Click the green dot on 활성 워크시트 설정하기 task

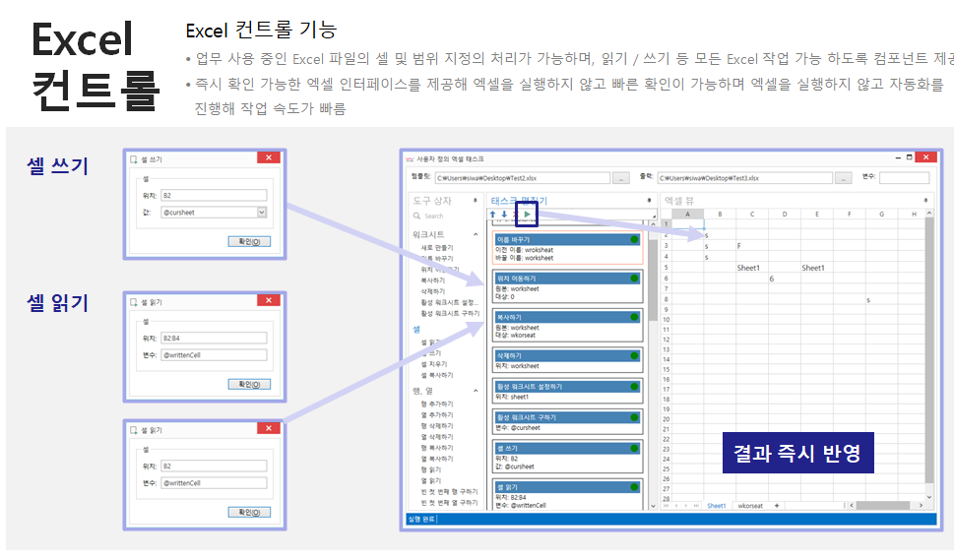[x=635, y=386]
